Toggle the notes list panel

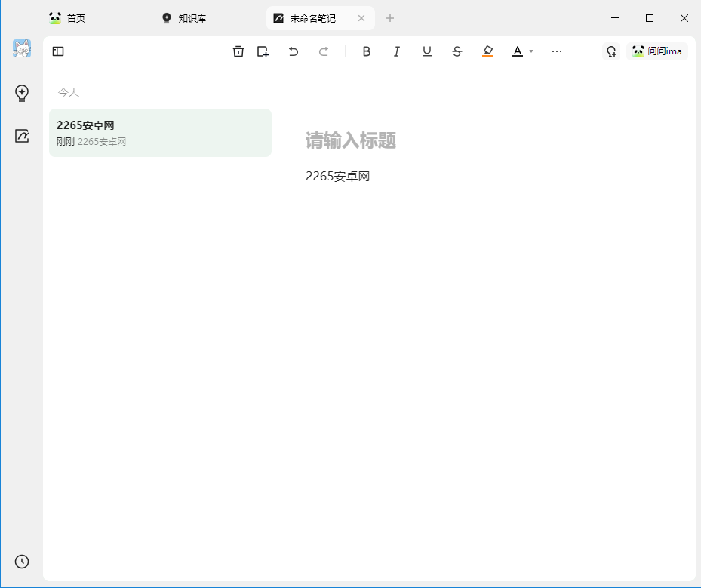(x=58, y=51)
